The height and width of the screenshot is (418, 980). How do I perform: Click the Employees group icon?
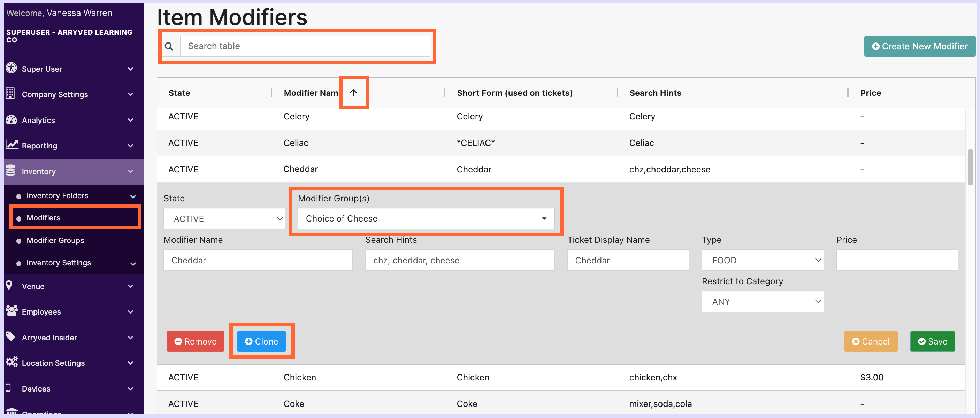pyautogui.click(x=12, y=311)
